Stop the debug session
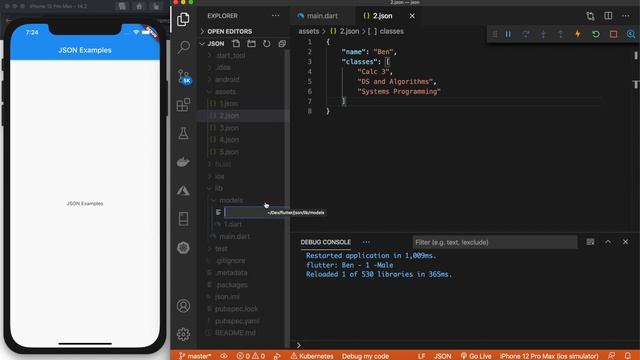Image resolution: width=640 pixels, height=360 pixels. 613,34
